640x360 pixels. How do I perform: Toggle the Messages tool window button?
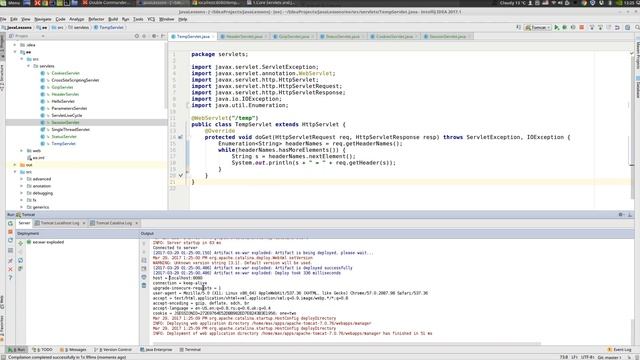coord(73,350)
